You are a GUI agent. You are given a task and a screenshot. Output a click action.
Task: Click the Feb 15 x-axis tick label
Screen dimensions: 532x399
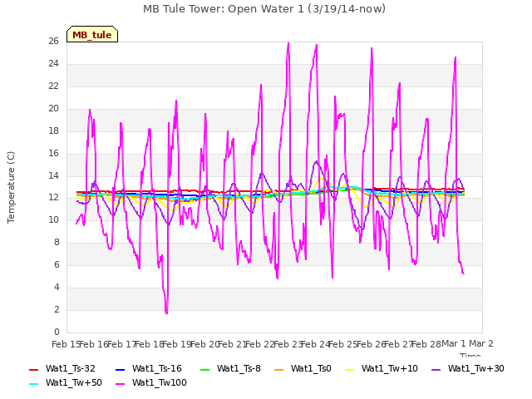65,344
